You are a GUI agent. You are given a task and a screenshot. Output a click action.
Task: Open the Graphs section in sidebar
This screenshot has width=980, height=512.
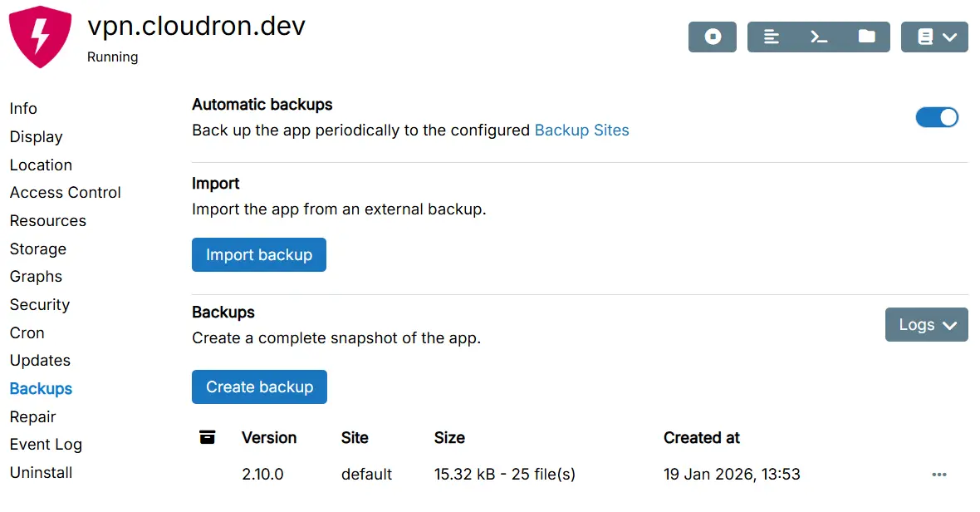click(36, 277)
